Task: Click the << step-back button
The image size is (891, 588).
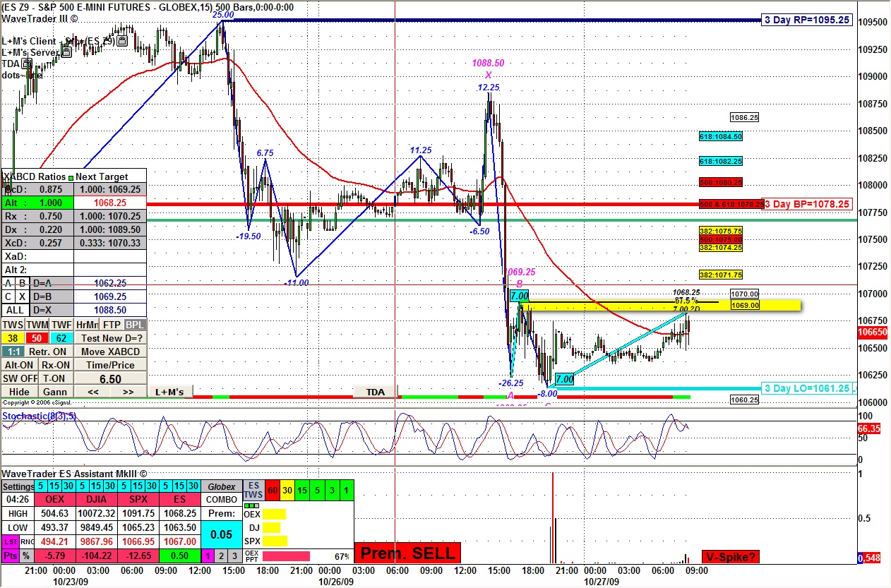Action: click(92, 392)
